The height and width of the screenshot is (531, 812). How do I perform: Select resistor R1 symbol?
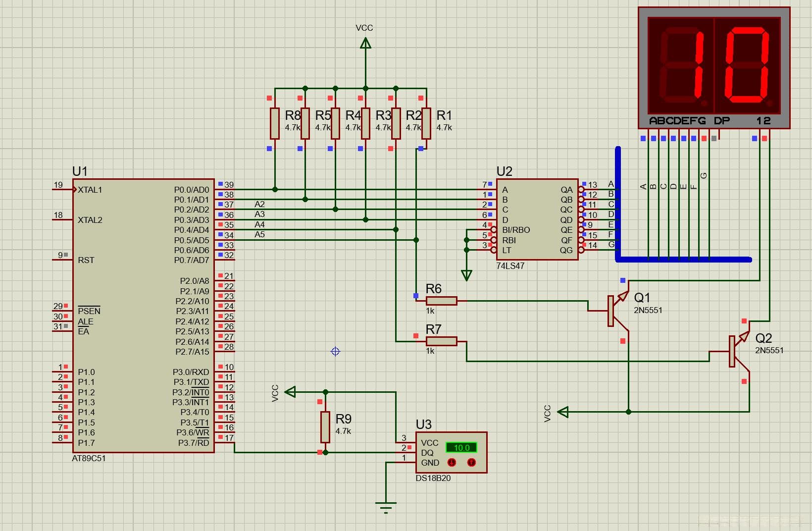[426, 123]
